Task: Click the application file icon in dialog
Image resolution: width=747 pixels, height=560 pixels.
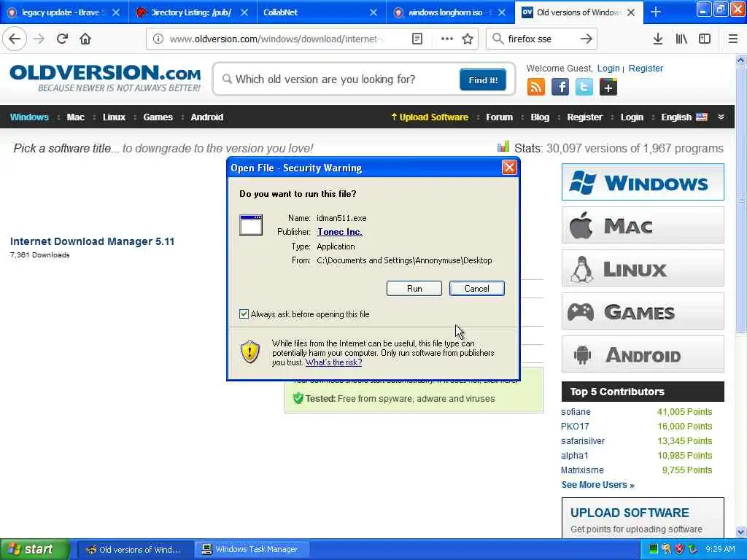Action: click(x=251, y=225)
